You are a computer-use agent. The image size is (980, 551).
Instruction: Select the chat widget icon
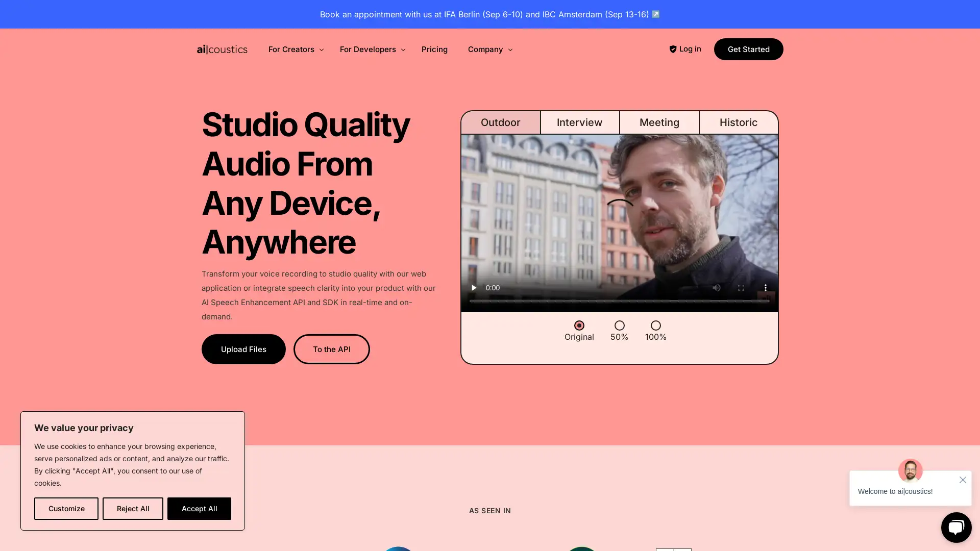pos(955,527)
